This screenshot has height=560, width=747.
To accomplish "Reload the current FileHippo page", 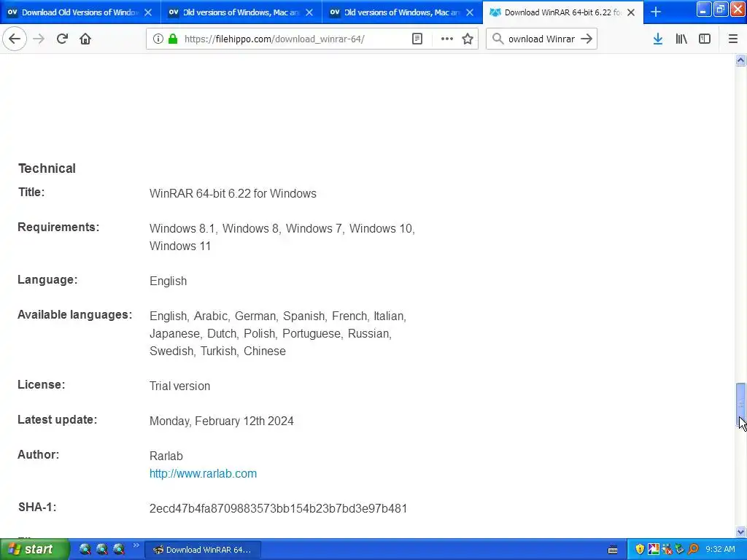I will (x=62, y=39).
